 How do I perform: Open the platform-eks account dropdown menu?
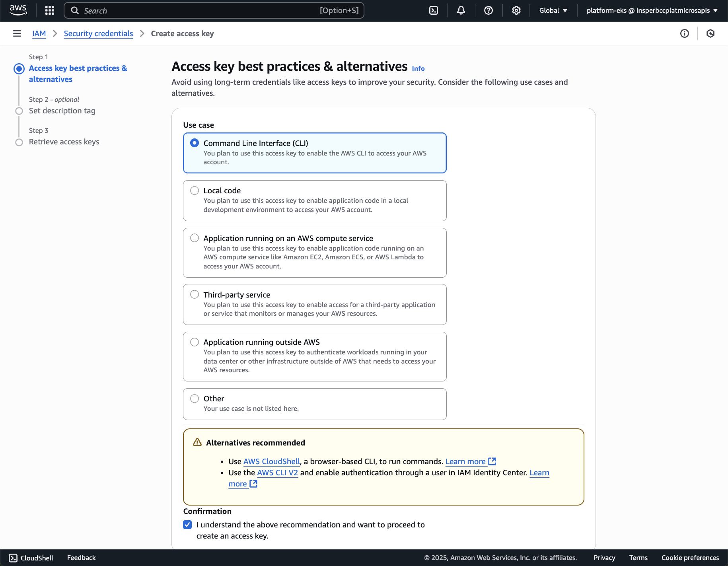(652, 10)
